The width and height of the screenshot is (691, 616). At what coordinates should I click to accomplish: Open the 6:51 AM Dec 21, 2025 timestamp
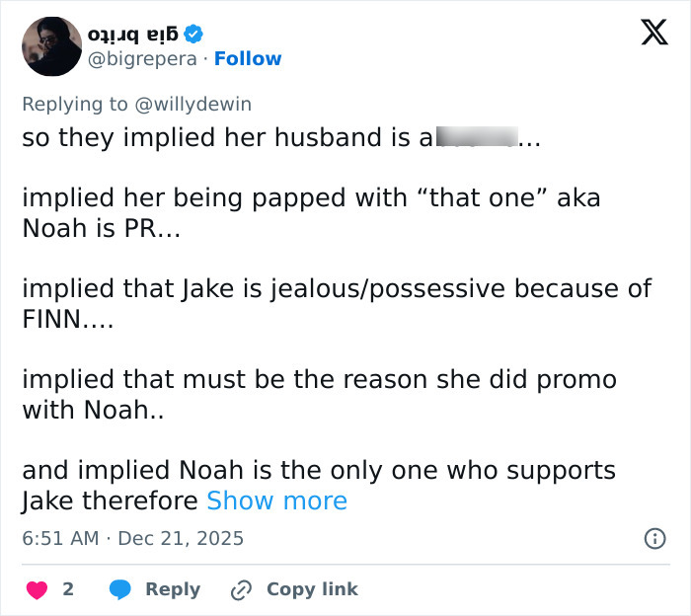132,538
